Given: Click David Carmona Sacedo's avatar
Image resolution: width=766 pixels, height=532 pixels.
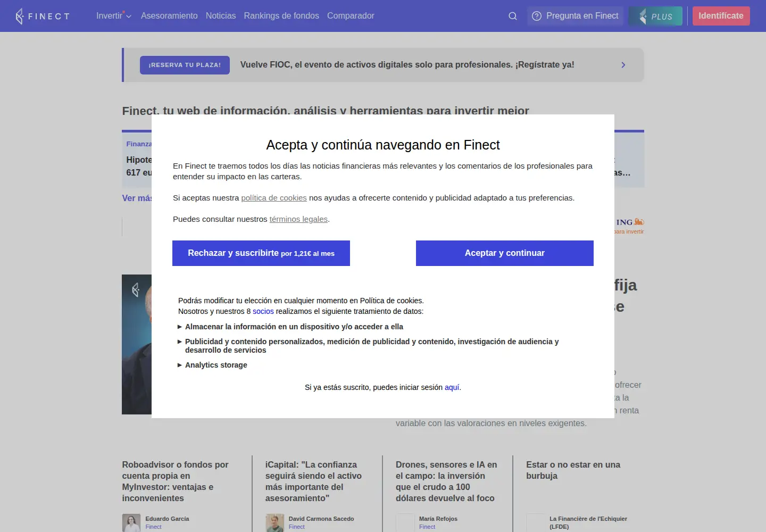Looking at the screenshot, I should tap(275, 523).
